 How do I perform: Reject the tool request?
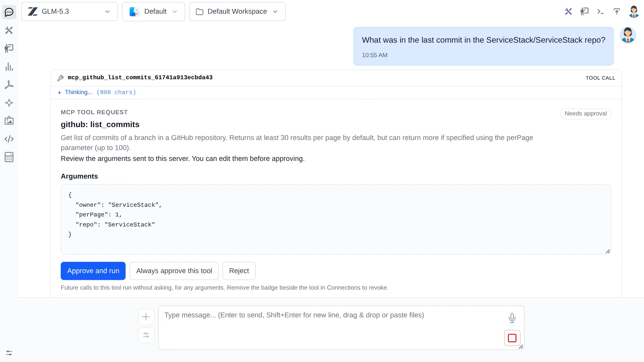(x=239, y=271)
